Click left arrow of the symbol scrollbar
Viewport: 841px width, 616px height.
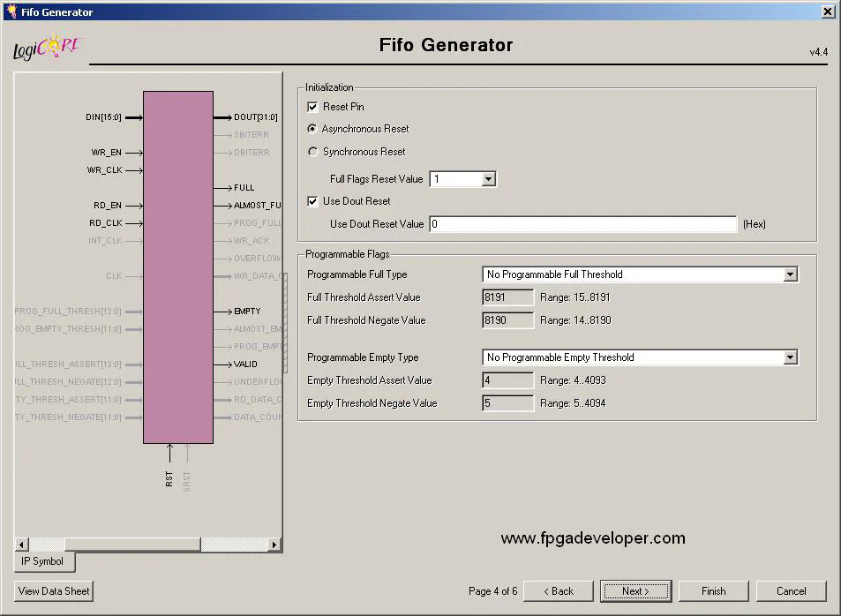23,545
